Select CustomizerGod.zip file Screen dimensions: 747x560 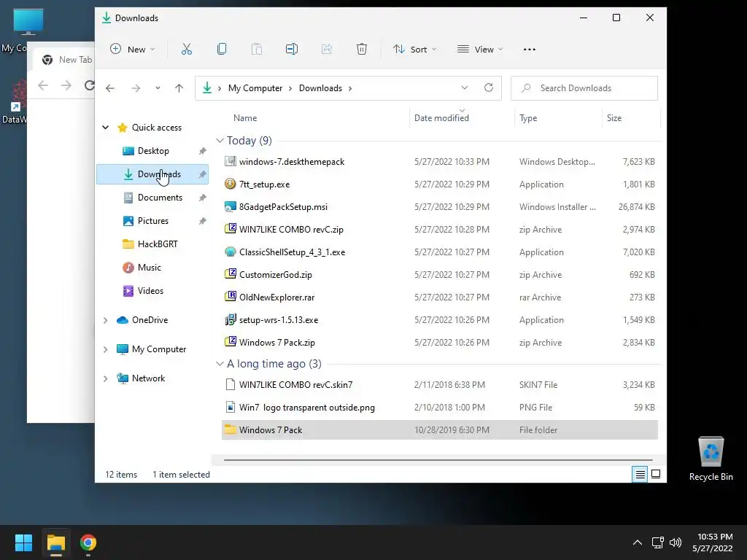tap(440, 274)
